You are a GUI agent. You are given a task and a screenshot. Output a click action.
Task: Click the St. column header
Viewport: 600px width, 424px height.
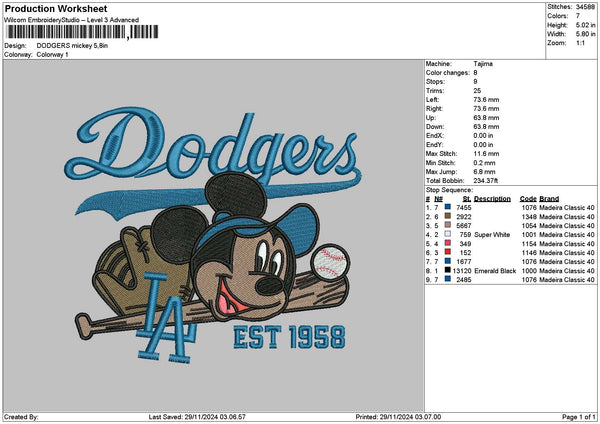tap(466, 199)
